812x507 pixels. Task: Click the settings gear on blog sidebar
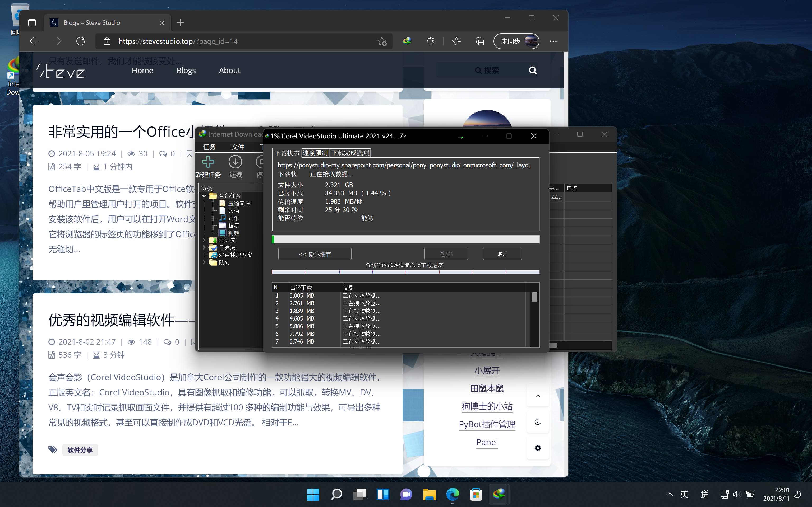538,448
